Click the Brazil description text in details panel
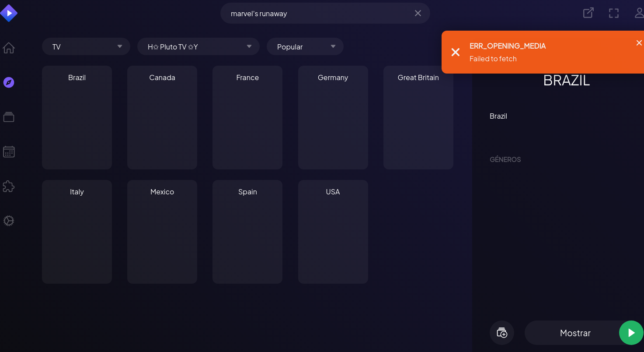644x352 pixels. [498, 116]
